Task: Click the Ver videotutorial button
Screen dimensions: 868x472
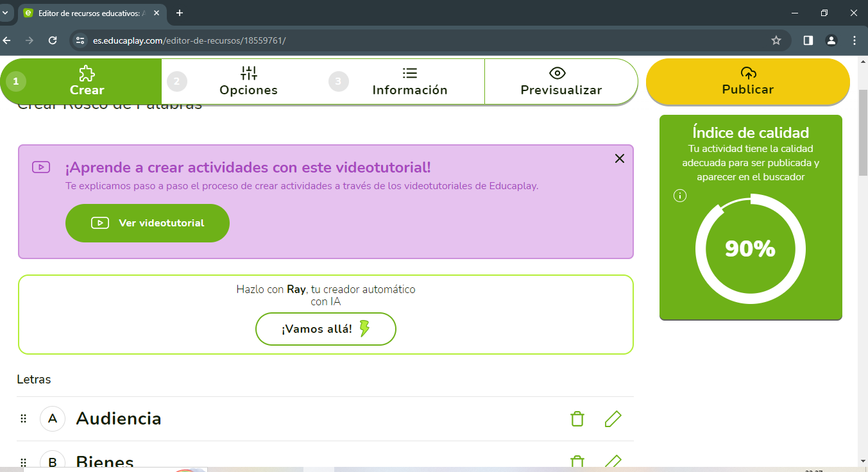Action: pyautogui.click(x=148, y=223)
